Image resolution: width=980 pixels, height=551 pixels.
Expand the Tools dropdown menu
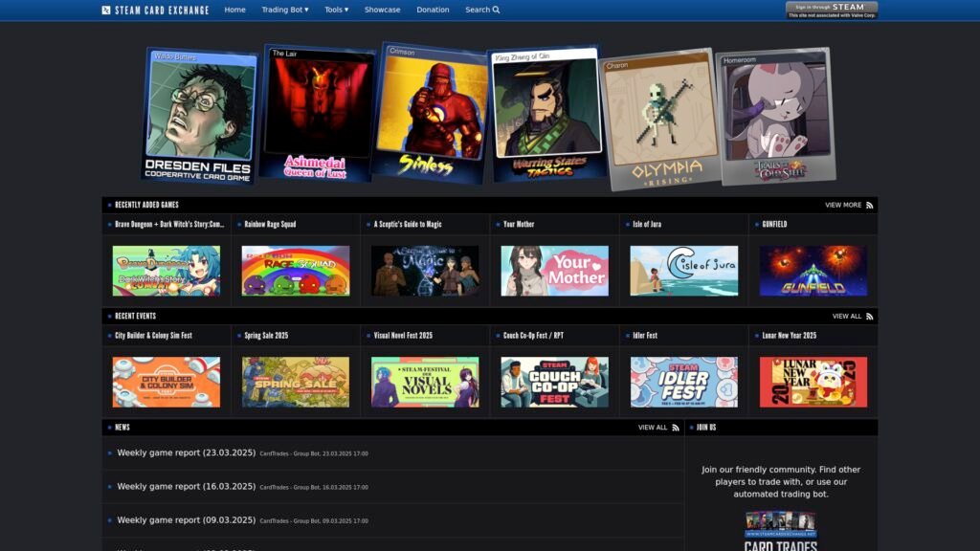tap(336, 10)
